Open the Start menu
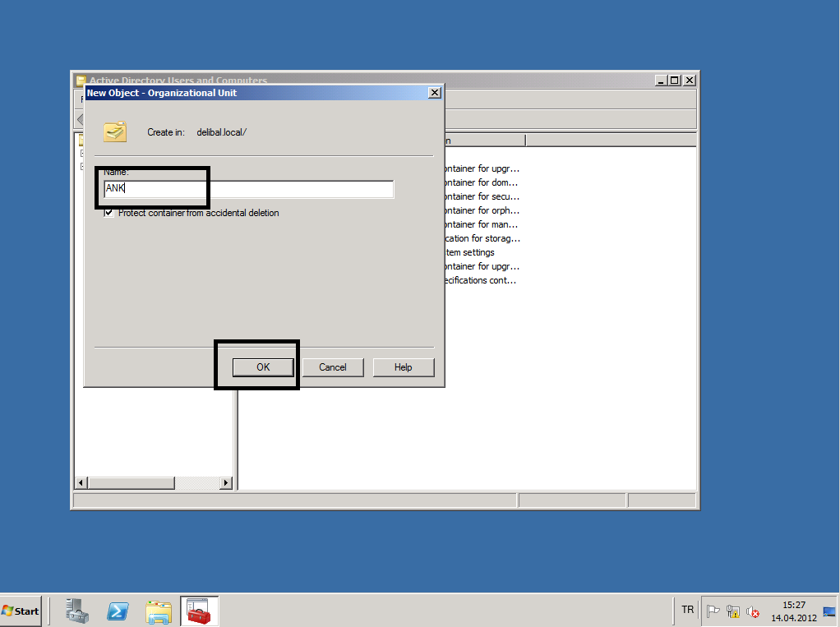 coord(21,611)
